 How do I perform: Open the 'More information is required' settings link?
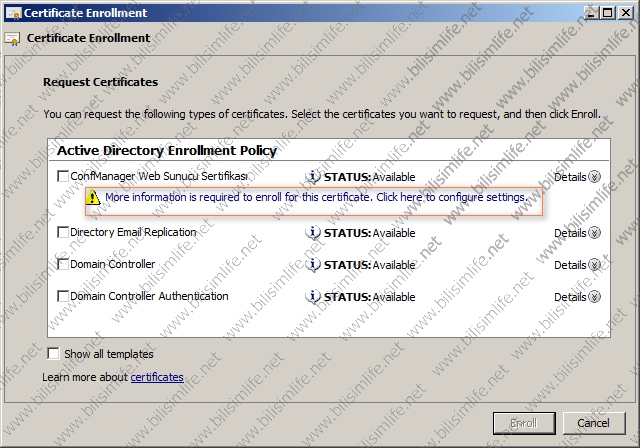click(x=316, y=197)
